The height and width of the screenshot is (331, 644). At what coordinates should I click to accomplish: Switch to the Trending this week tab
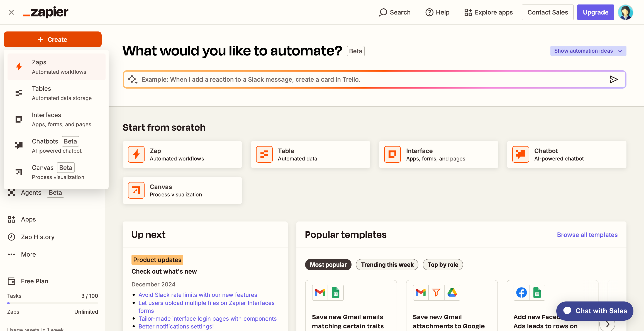tap(387, 264)
